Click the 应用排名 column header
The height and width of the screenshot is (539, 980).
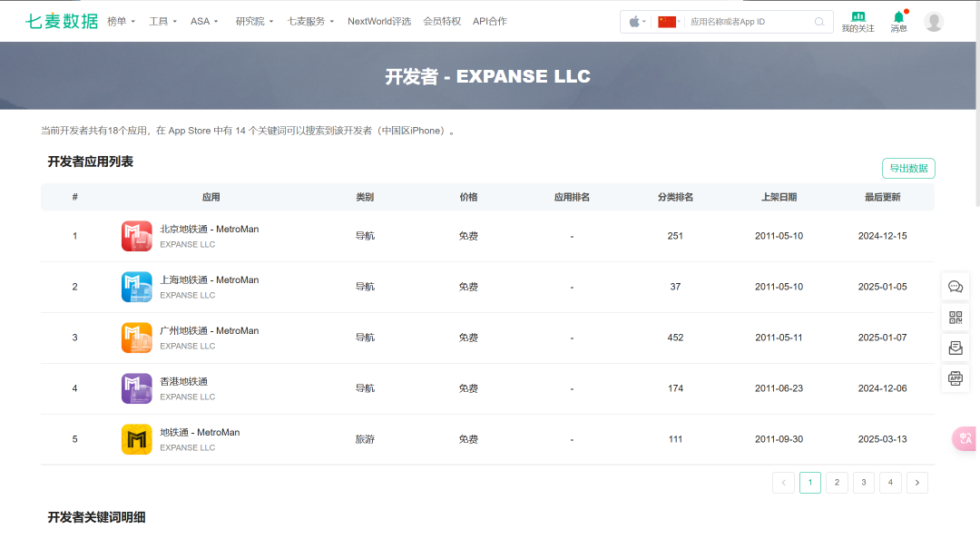[572, 197]
